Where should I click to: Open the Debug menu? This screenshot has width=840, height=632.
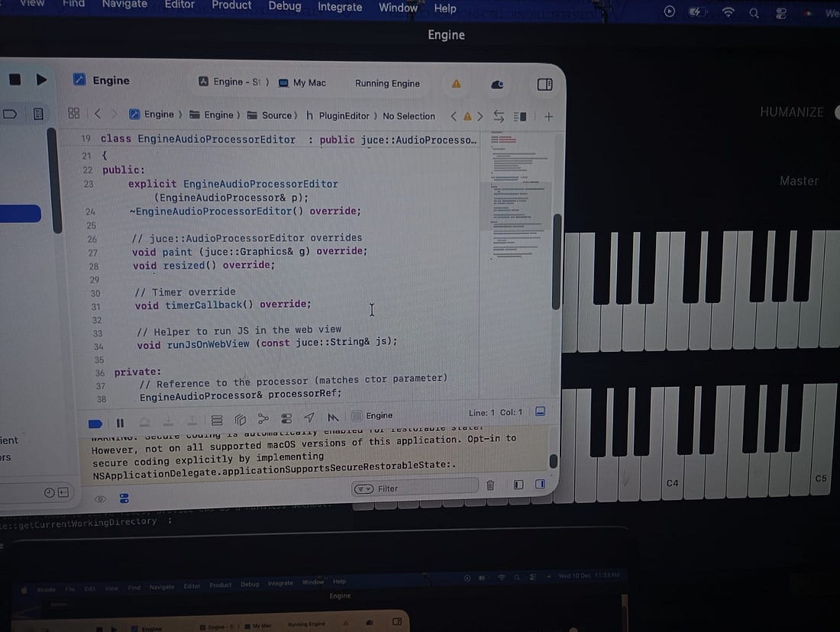coord(285,6)
